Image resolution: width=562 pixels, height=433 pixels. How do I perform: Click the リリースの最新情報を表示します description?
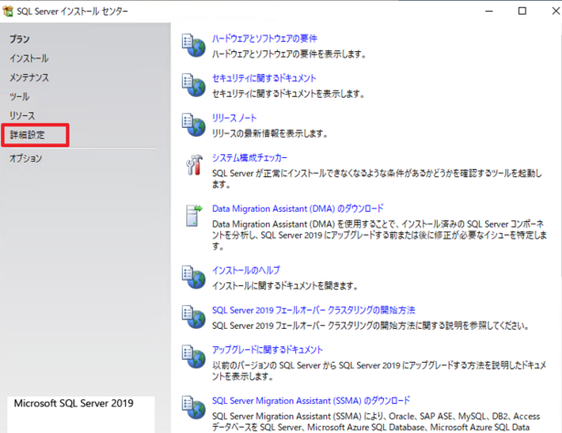click(x=270, y=134)
